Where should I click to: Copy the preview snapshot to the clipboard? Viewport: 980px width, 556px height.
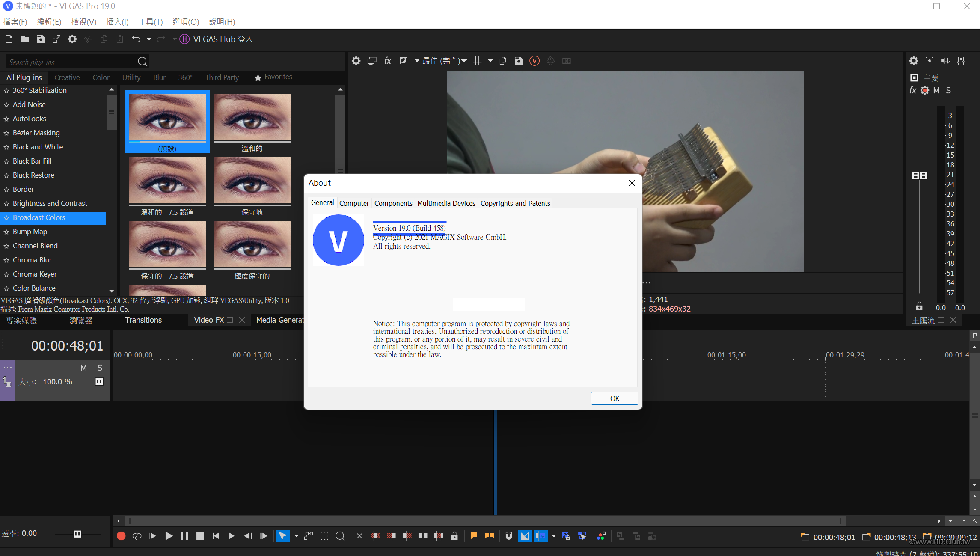pyautogui.click(x=503, y=61)
